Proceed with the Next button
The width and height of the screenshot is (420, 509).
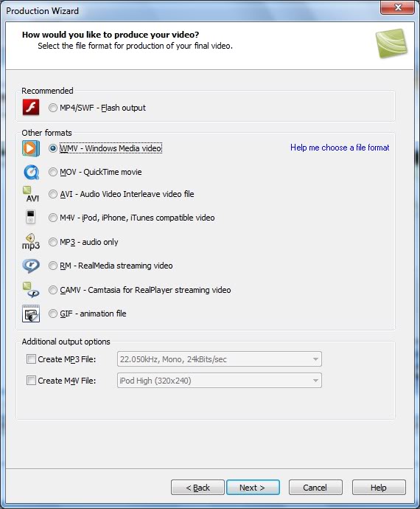(253, 488)
